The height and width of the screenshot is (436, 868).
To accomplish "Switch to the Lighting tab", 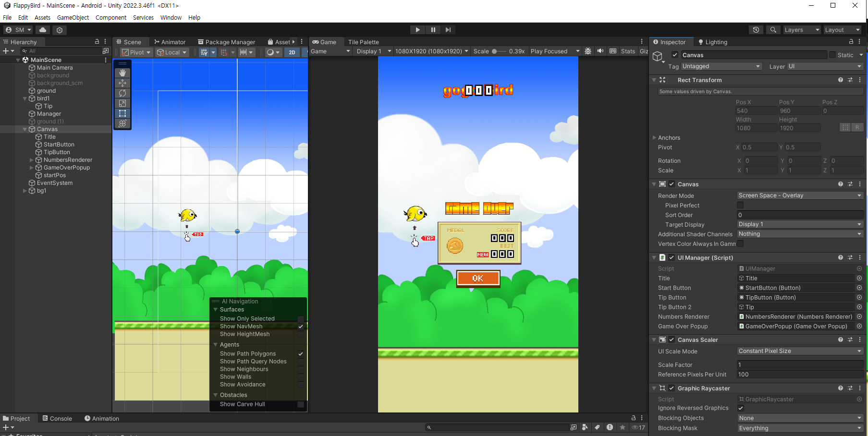I will 713,42.
